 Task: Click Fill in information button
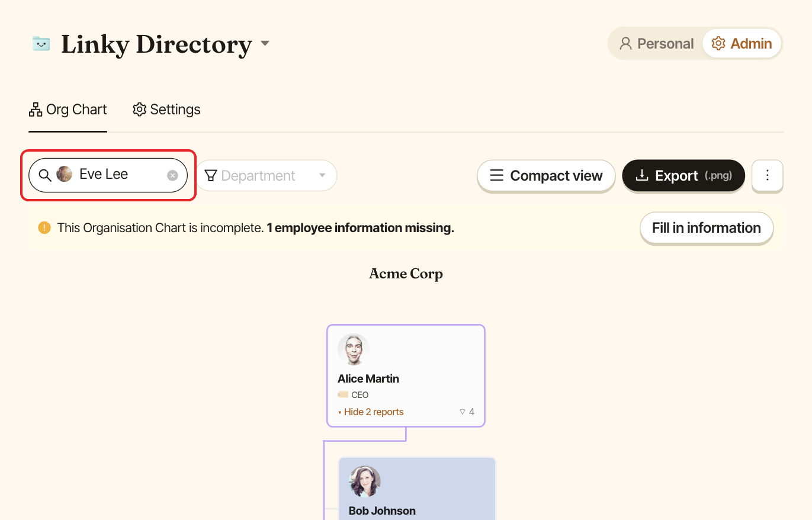707,228
